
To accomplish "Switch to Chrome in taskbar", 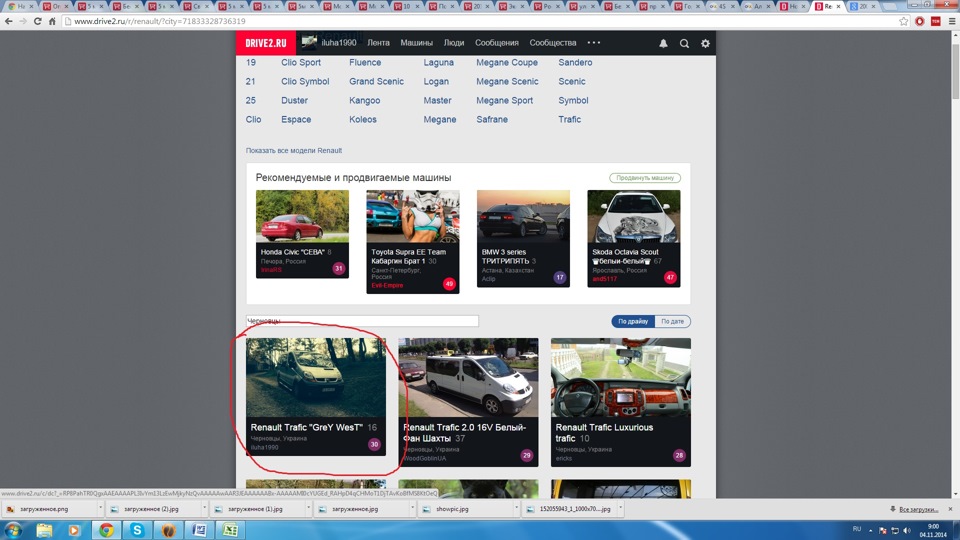I will point(107,530).
